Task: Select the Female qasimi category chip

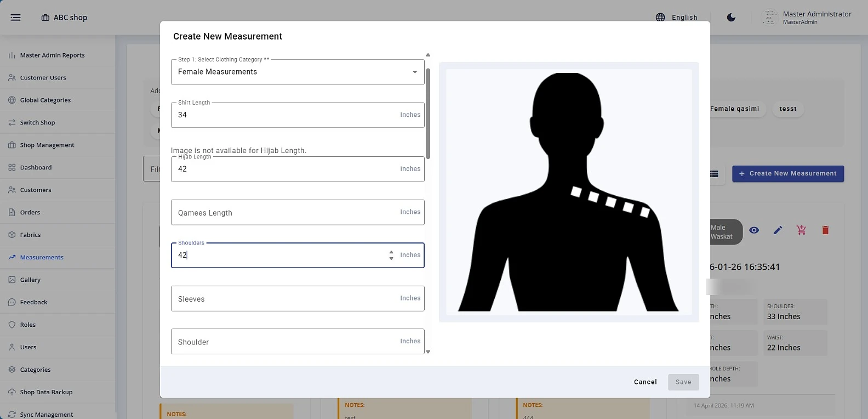Action: coord(734,109)
